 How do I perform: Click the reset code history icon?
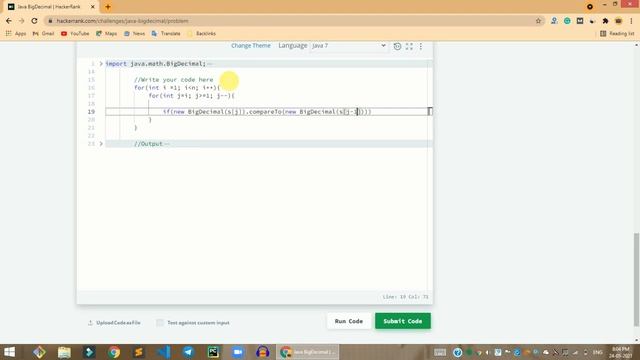coord(397,46)
